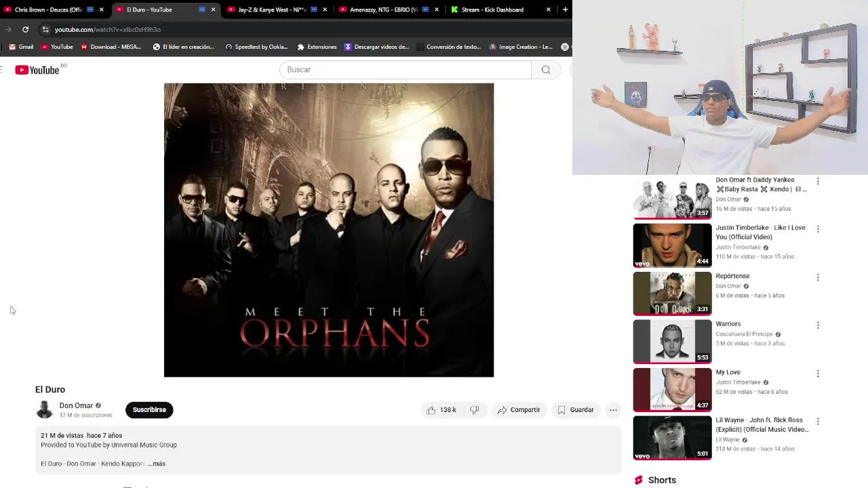Open the Don Omar channel avatar

coord(45,410)
